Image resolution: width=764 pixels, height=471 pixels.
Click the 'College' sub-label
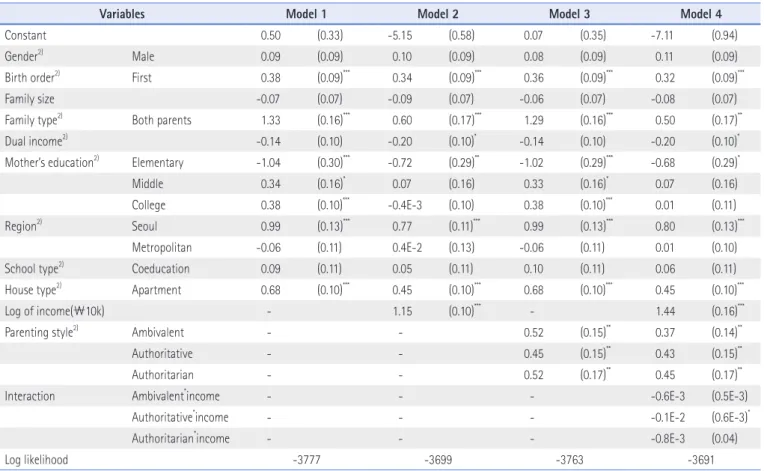click(148, 205)
